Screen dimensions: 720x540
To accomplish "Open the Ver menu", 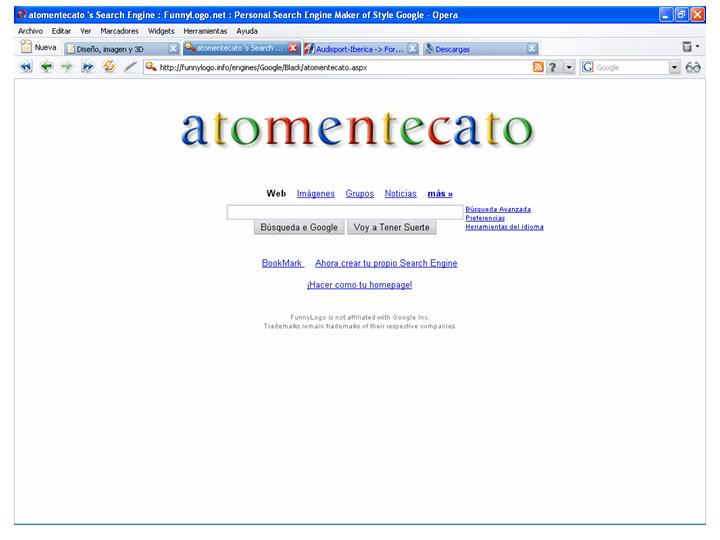I will pyautogui.click(x=85, y=31).
